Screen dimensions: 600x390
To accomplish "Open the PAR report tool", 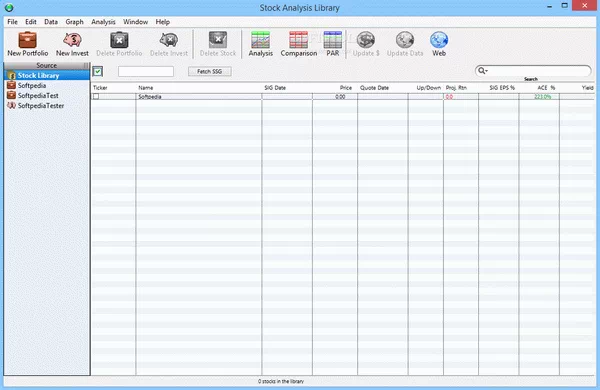I will (333, 40).
